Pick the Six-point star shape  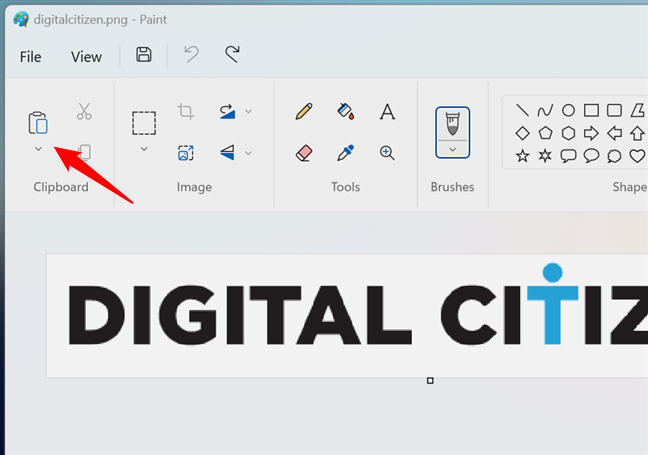point(545,156)
